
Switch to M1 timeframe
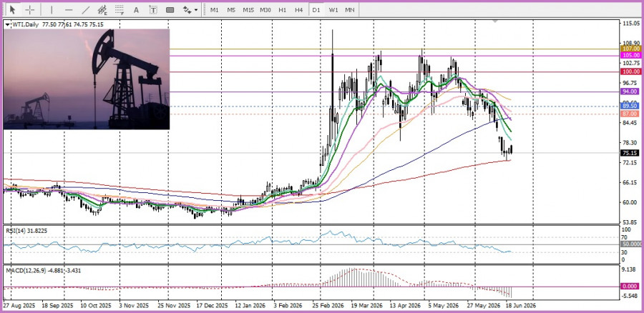coord(215,9)
